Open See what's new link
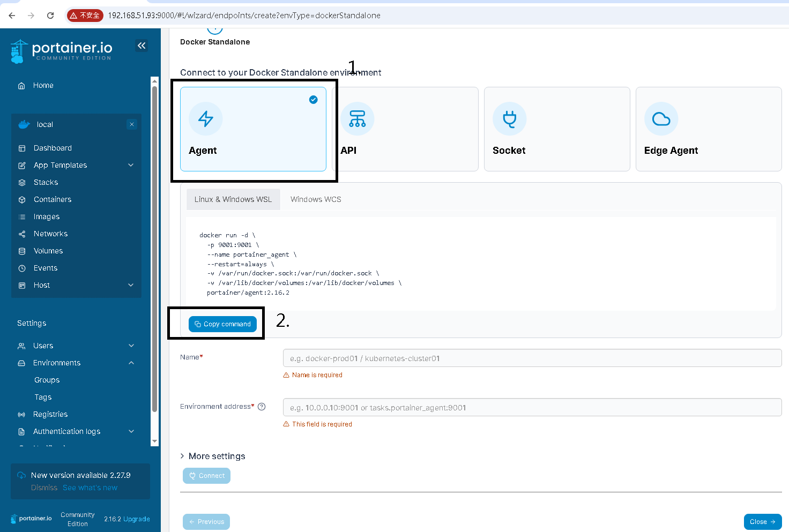789x532 pixels. [x=90, y=488]
